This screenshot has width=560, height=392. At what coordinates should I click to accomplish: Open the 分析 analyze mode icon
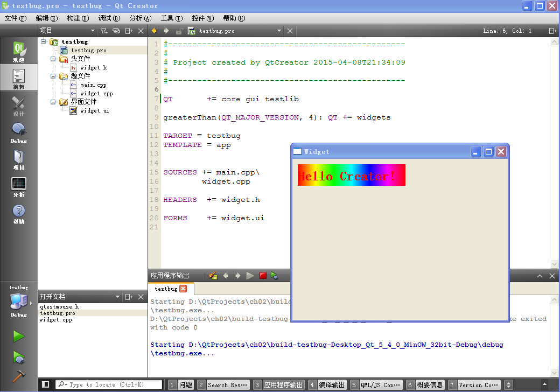18,187
